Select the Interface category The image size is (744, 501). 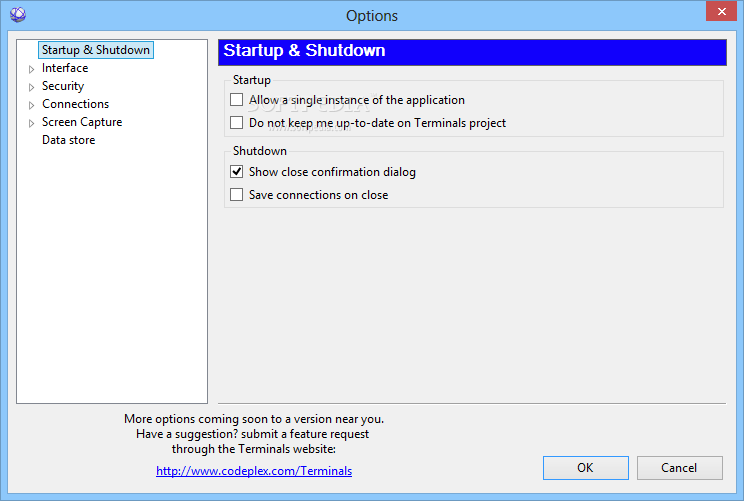[x=65, y=68]
